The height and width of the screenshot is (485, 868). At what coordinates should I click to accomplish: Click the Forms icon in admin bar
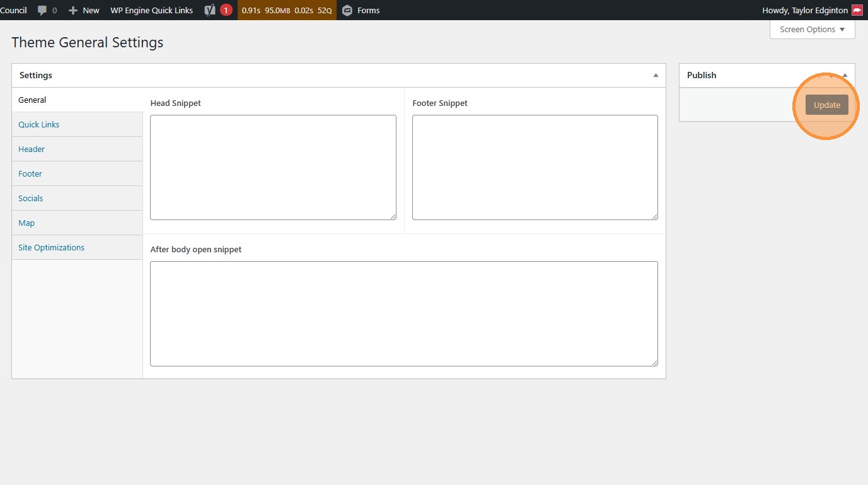pos(347,10)
